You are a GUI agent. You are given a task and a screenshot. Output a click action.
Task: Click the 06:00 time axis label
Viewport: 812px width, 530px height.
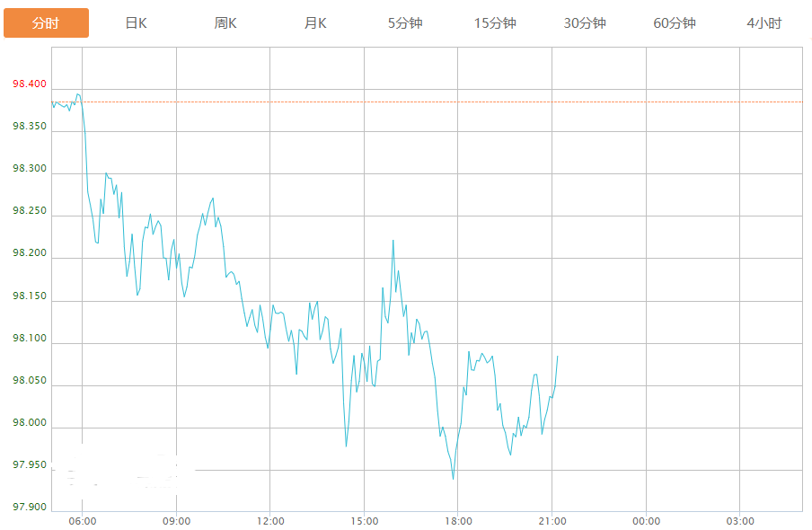tap(83, 521)
